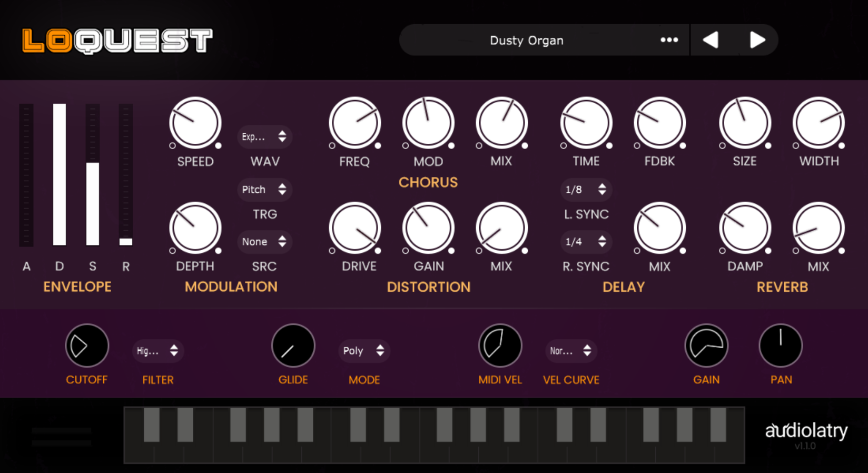Click the on-screen piano keyboard
The image size is (868, 473).
434,435
